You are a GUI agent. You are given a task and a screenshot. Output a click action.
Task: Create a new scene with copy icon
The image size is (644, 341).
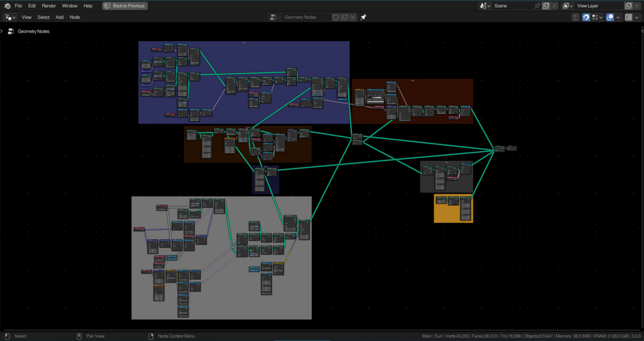(546, 6)
